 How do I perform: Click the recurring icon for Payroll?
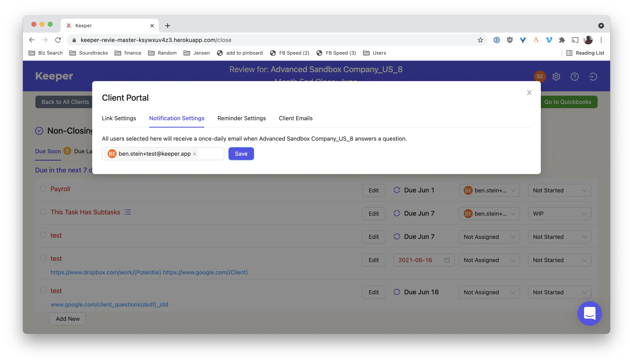click(x=397, y=190)
